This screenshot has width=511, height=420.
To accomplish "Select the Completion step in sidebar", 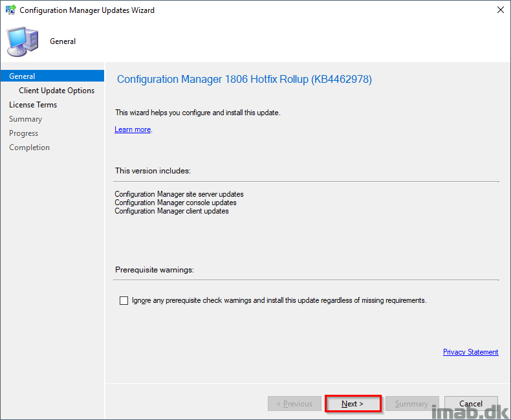I will (x=29, y=148).
